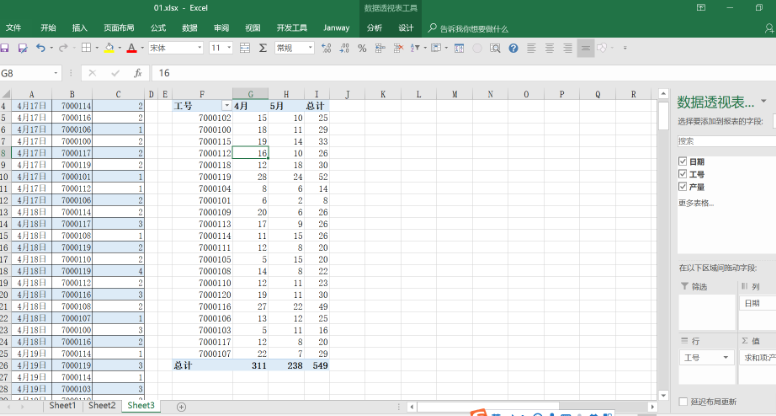Image resolution: width=776 pixels, height=416 pixels.
Task: Switch to Sheet1 tab
Action: pyautogui.click(x=62, y=406)
